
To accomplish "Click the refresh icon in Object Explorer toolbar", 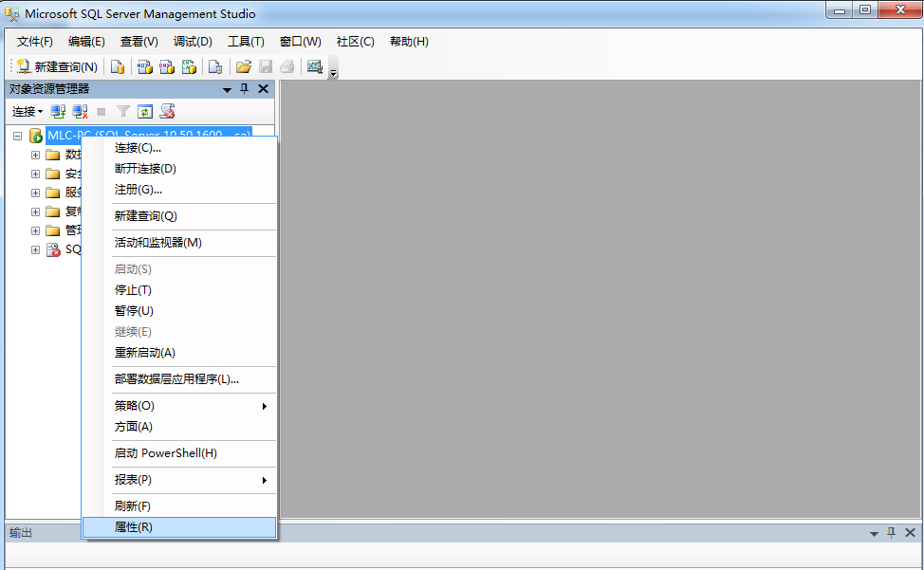I will coord(145,111).
